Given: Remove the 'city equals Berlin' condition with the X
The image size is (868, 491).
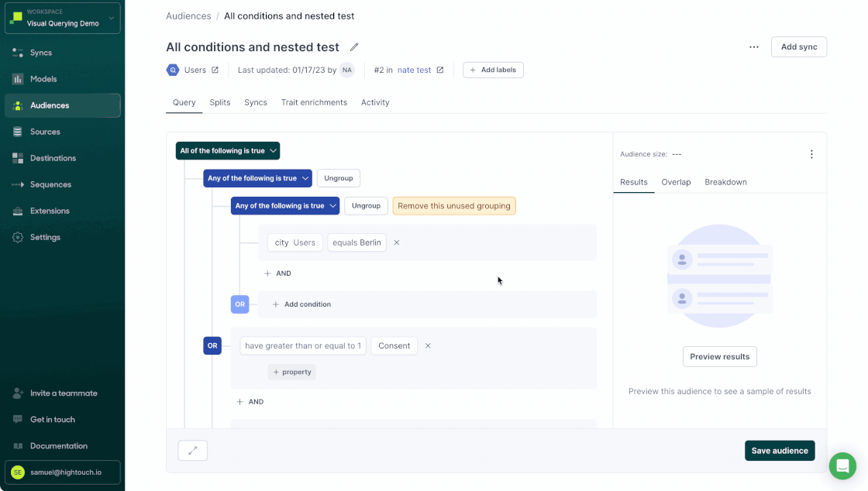Looking at the screenshot, I should (396, 242).
